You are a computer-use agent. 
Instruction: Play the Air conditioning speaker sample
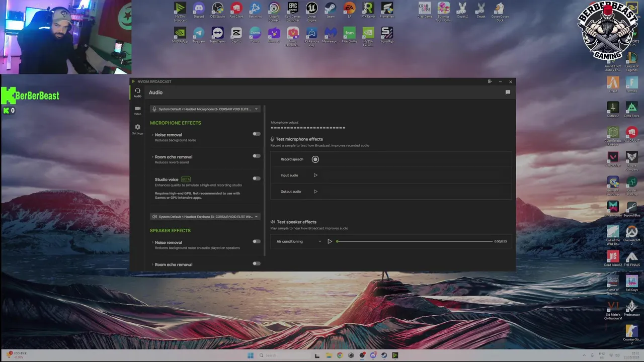point(330,241)
